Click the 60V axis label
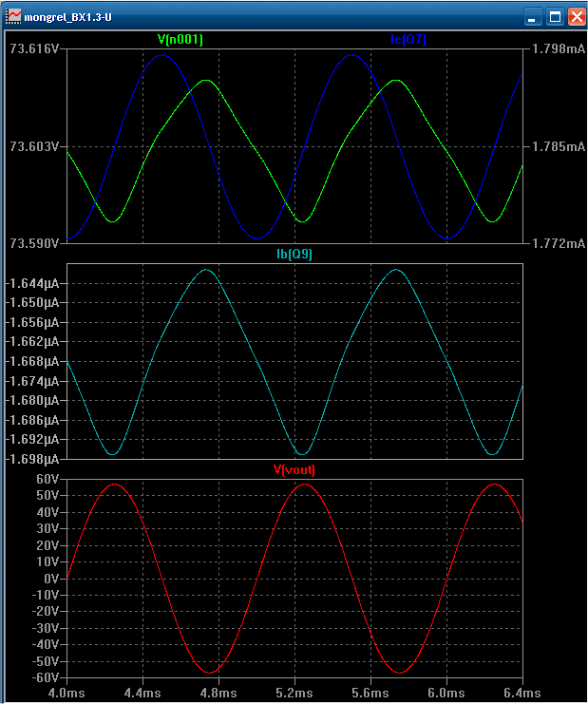Viewport: 588px width, 704px height. click(x=47, y=480)
